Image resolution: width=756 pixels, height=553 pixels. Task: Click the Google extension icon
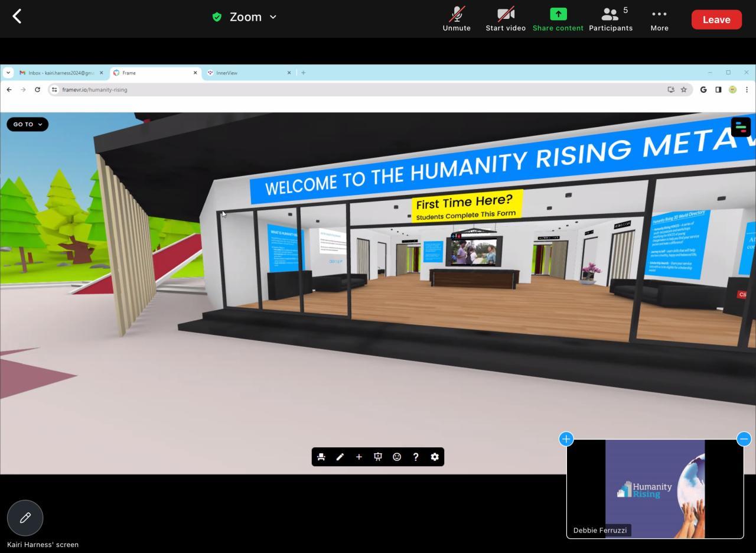click(703, 90)
